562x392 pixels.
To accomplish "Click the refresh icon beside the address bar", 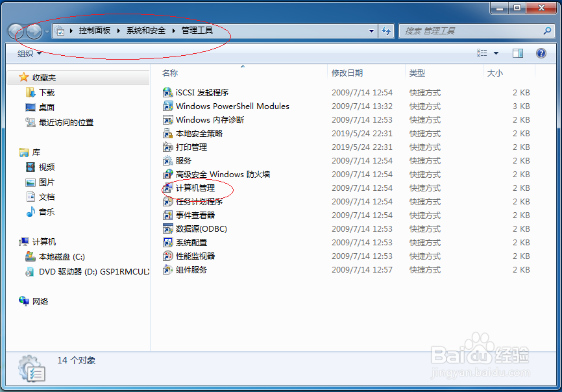I will 386,31.
